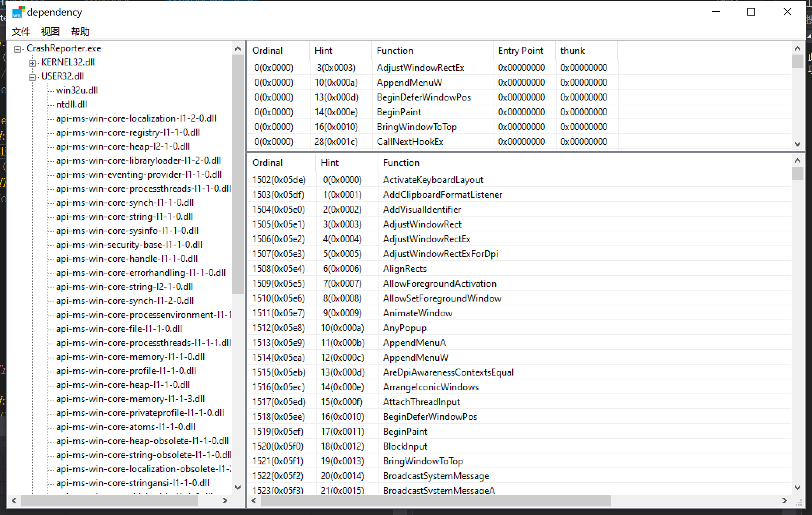Sort imports by Entry Point column header

coord(520,51)
